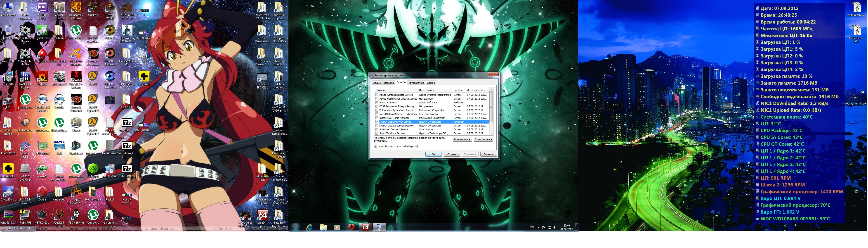Open HDTunePro desktop icon
Screen dimensions: 868x248
[x=25, y=125]
